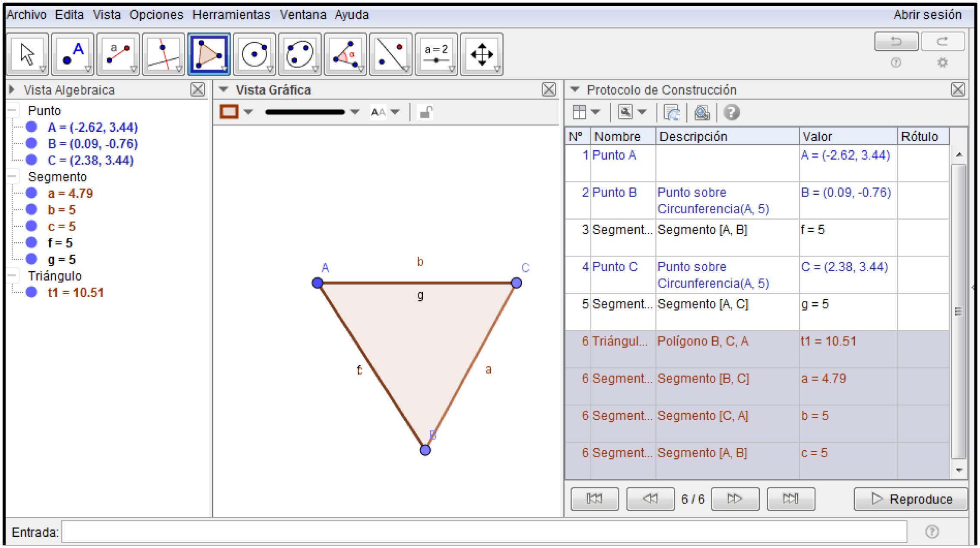The image size is (980, 548).
Task: Select the Reflect about Line tool
Action: point(390,54)
